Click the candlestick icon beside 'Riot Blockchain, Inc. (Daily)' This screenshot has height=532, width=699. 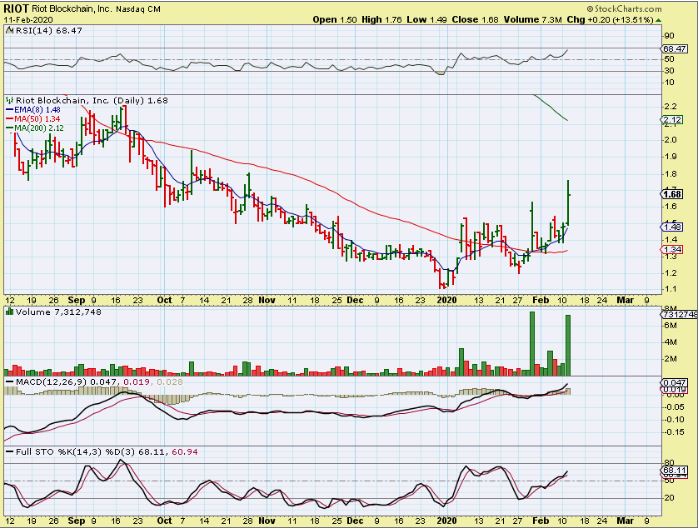point(10,101)
